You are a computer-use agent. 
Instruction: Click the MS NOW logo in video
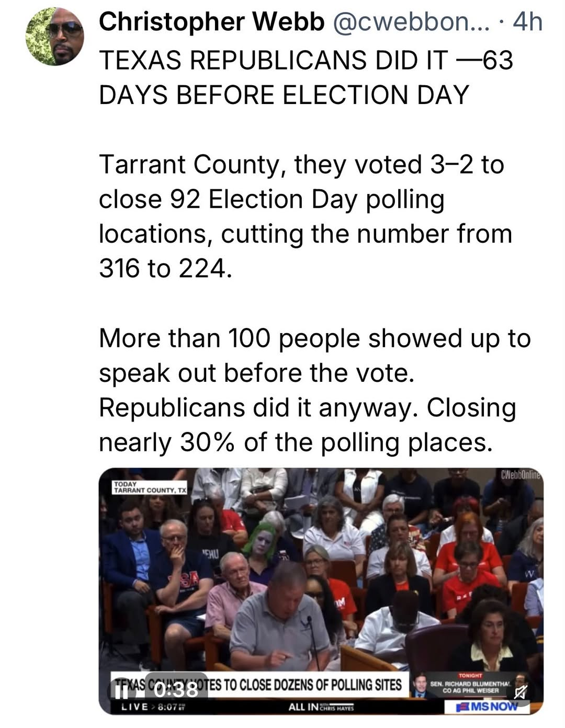[x=486, y=707]
